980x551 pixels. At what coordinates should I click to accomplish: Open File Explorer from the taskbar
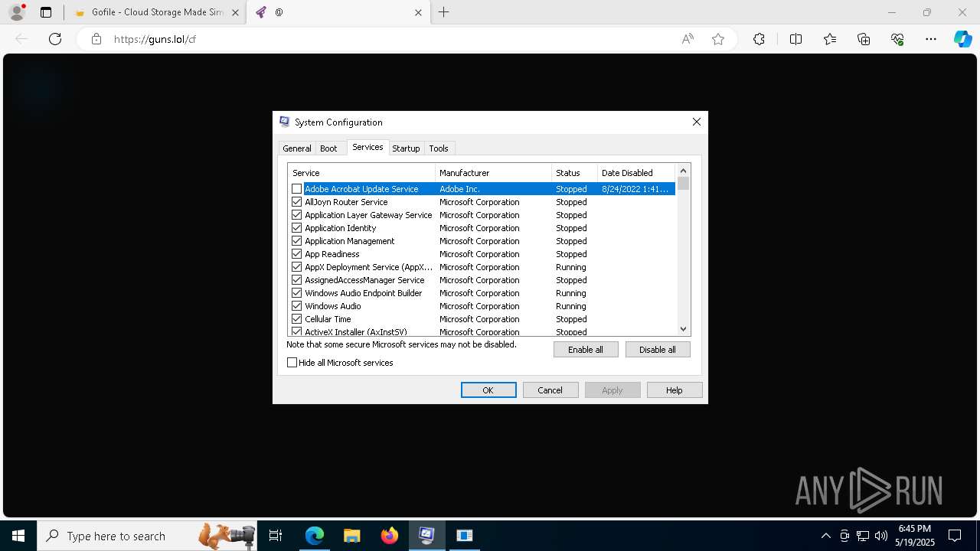pyautogui.click(x=352, y=536)
